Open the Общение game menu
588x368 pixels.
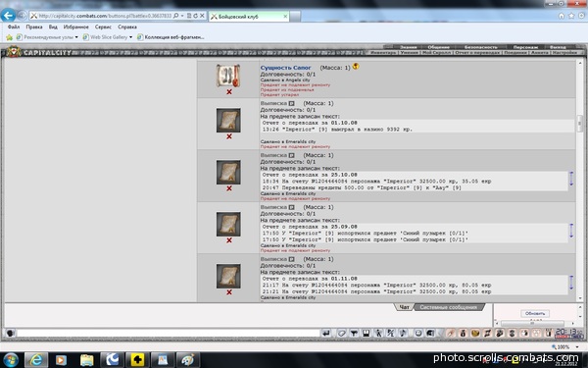coord(438,47)
